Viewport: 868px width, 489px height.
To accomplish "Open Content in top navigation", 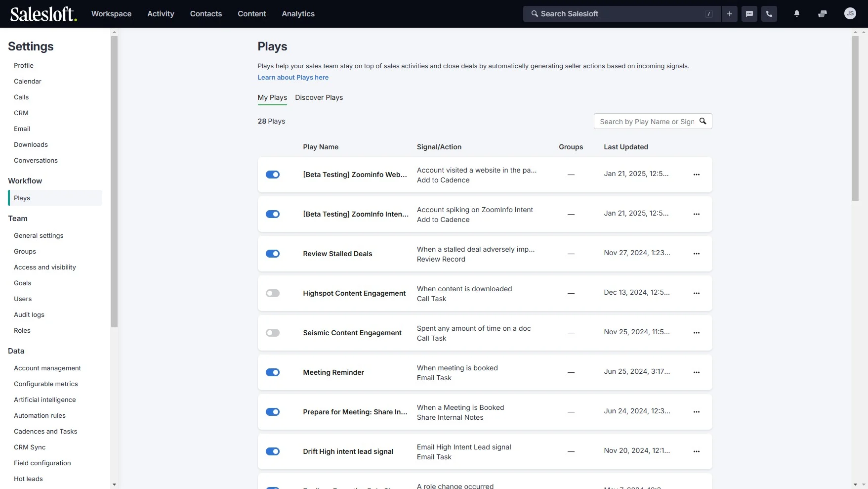I will pos(252,14).
